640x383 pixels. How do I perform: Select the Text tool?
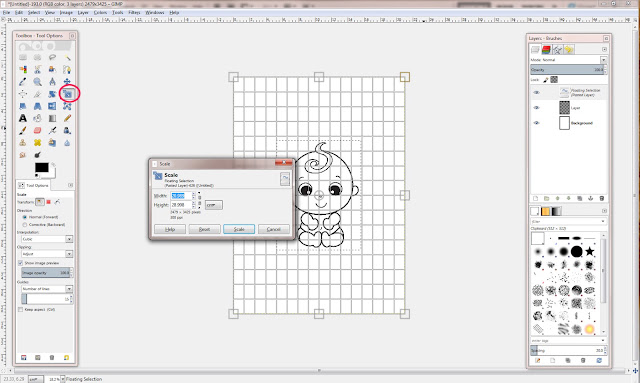pos(23,118)
